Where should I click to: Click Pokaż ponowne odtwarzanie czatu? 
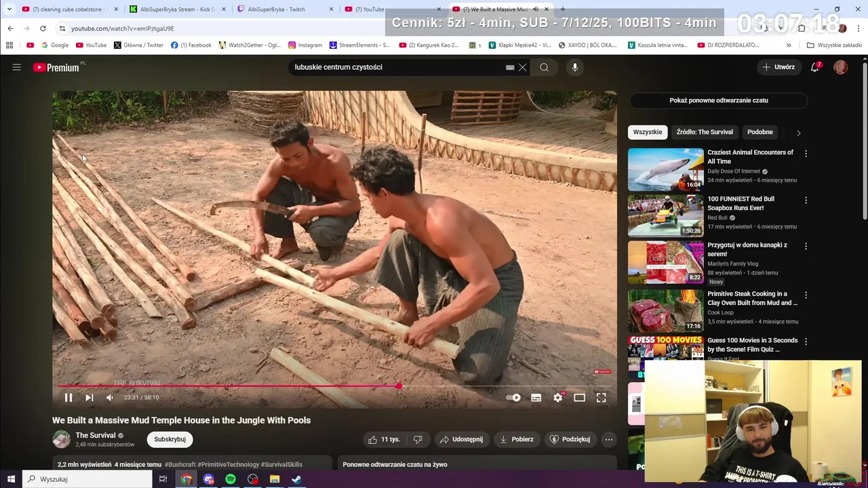click(x=719, y=100)
